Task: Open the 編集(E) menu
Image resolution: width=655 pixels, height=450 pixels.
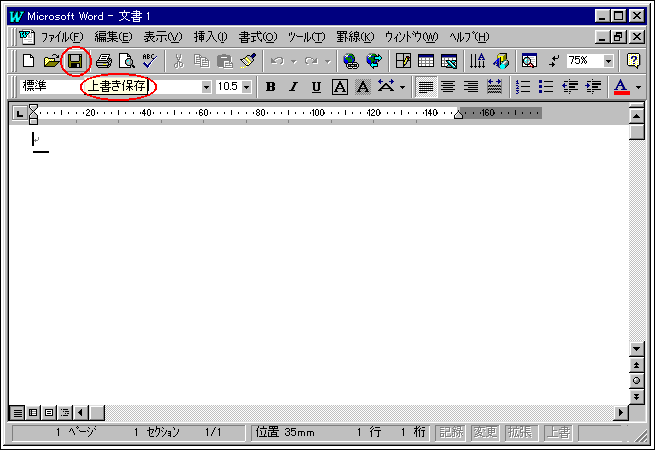Action: 113,37
